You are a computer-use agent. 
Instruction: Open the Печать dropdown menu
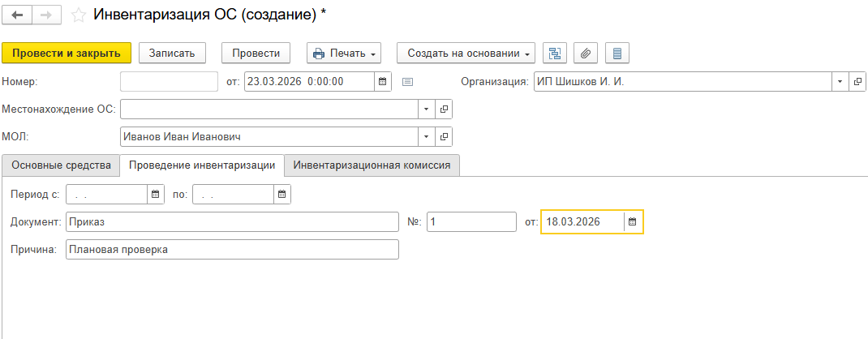[x=344, y=54]
